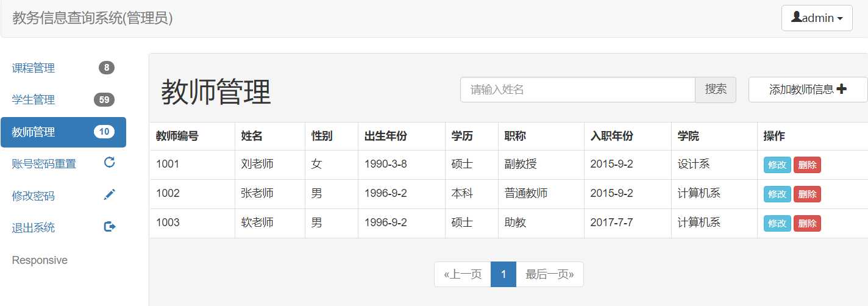Click 删除 in row 1003
The image size is (868, 306).
click(x=807, y=224)
